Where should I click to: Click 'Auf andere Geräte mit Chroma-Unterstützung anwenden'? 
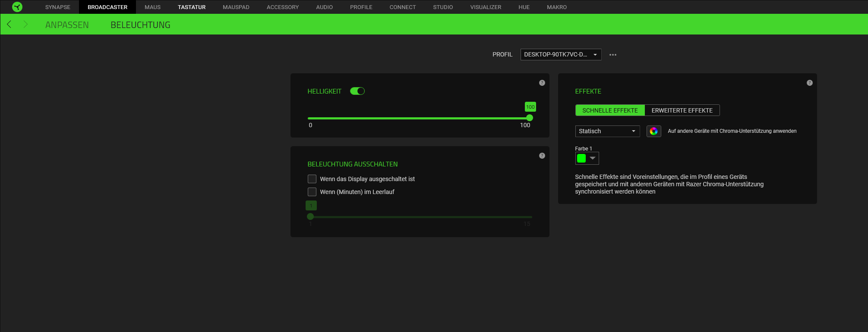point(732,131)
